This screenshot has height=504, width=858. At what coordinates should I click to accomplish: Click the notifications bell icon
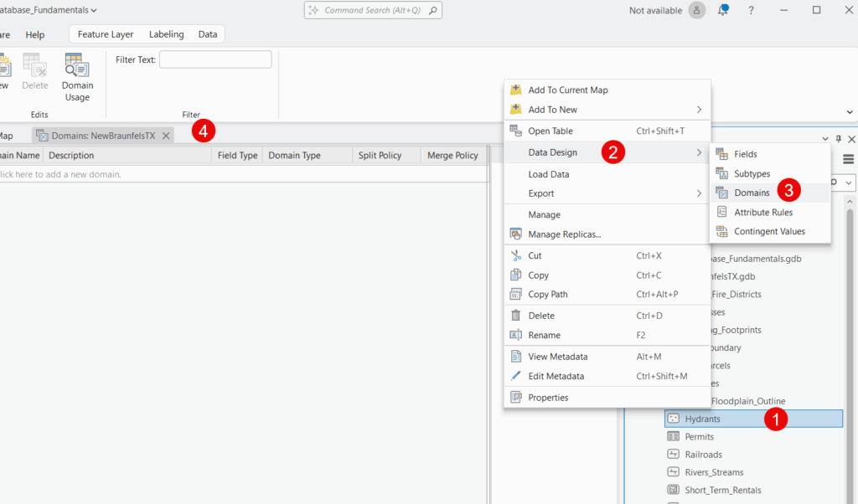click(x=724, y=10)
